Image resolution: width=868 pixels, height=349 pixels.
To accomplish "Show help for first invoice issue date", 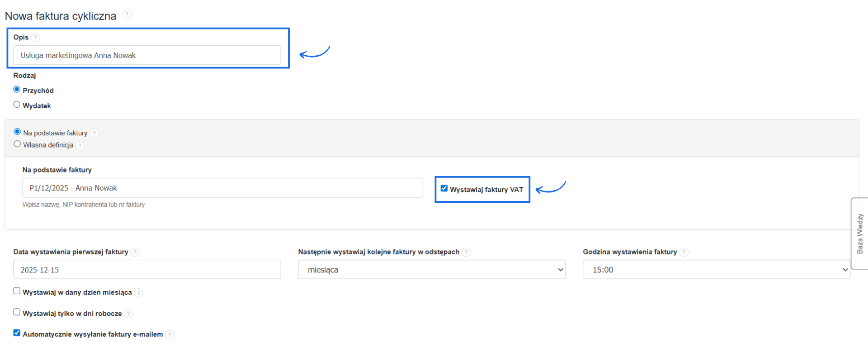I will (135, 252).
